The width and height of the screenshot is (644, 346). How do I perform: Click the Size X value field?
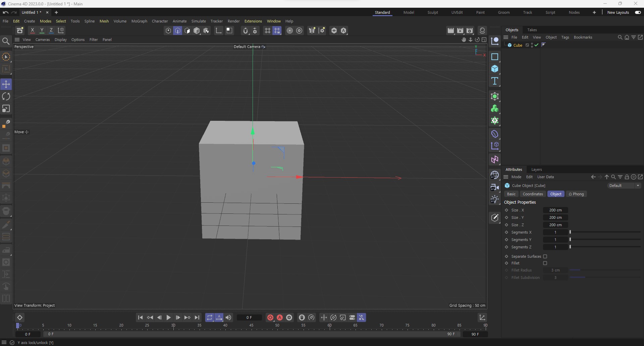click(x=556, y=210)
